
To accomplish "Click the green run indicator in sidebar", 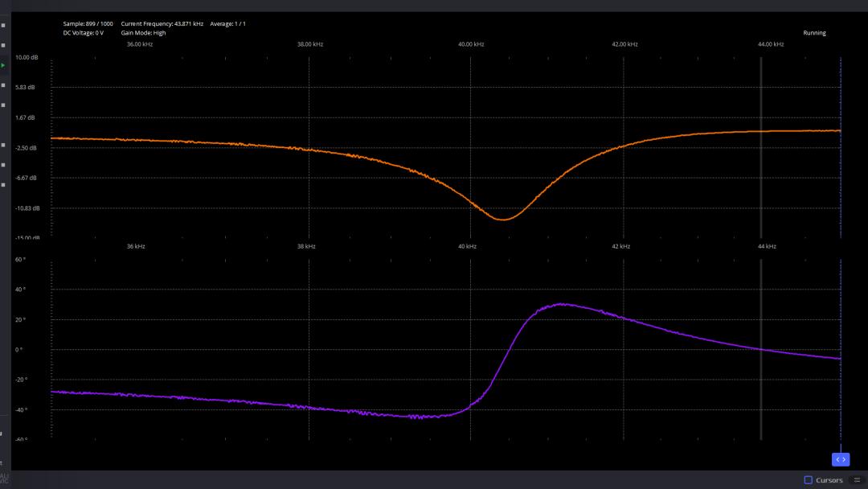I will tap(3, 65).
